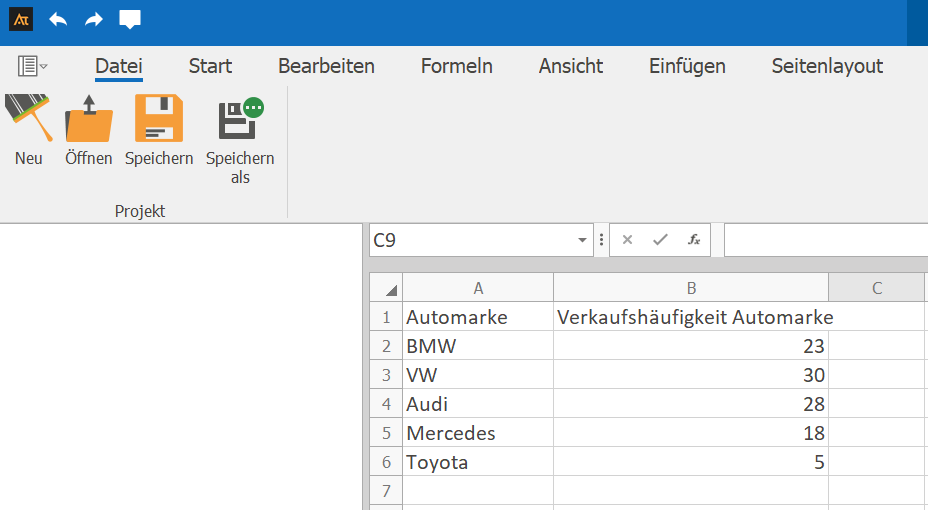
Task: Switch to the Seitenlayout tab
Action: [x=827, y=66]
